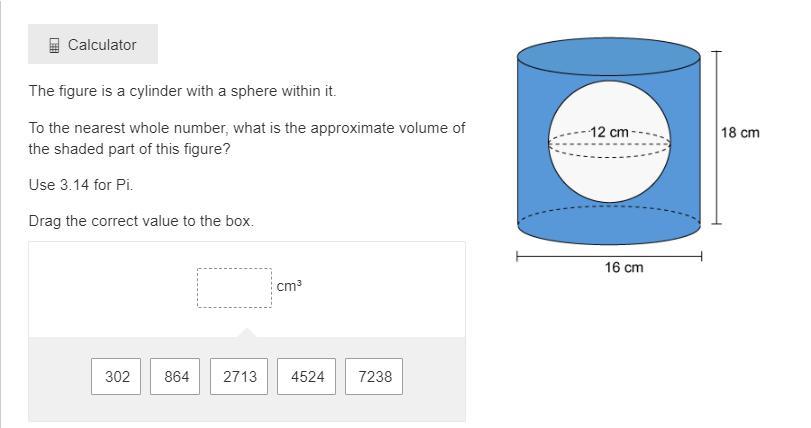Click the 7238 answer tile
Screen dimensions: 811x428
click(x=374, y=377)
